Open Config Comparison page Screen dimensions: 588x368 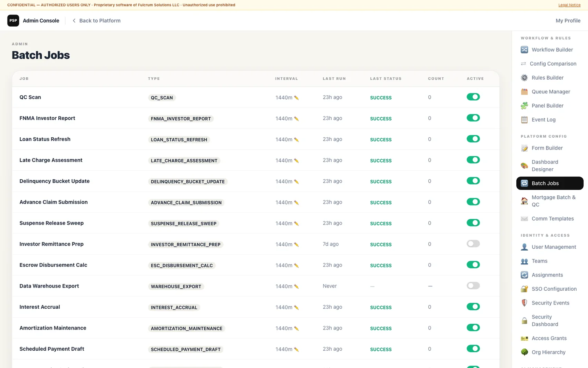(x=550, y=64)
